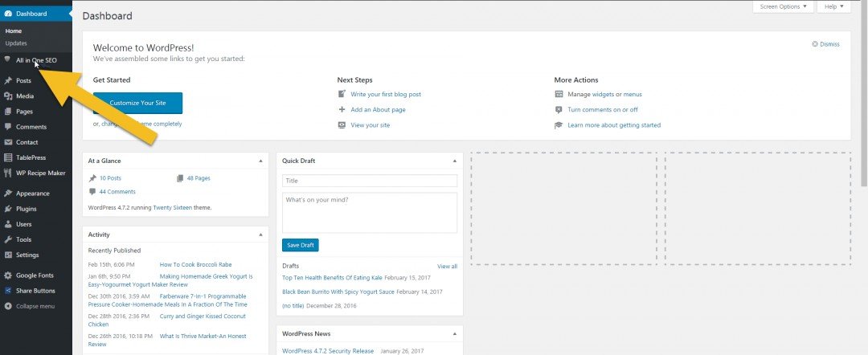Collapse the At a Glance panel

click(x=260, y=161)
